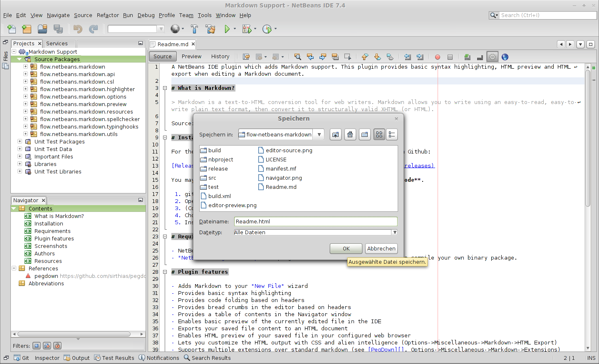Click Find Next Occurrence arrow icon
Screen dimensions: 599x364
(322, 57)
